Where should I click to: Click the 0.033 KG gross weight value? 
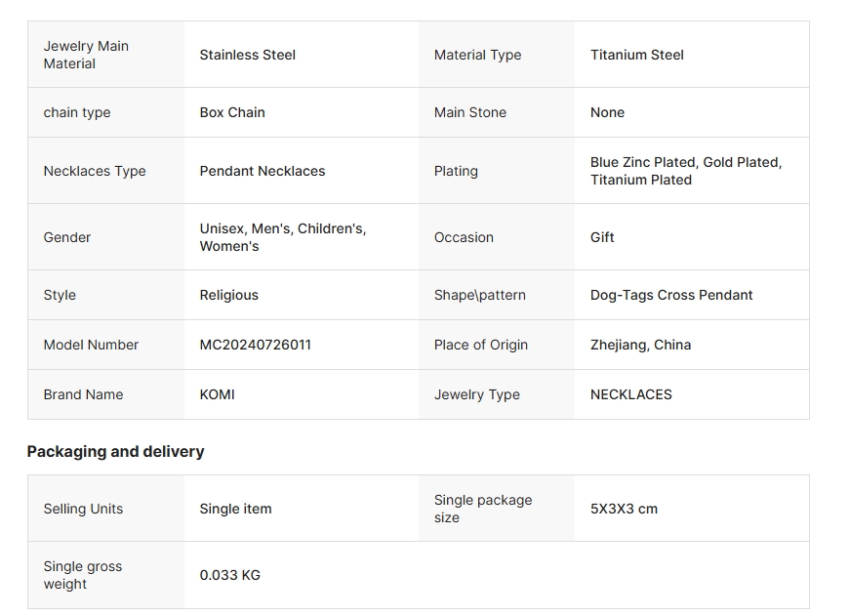[230, 575]
